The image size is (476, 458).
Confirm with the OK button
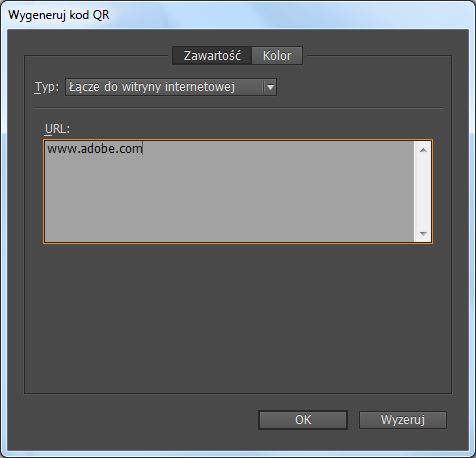coord(303,420)
